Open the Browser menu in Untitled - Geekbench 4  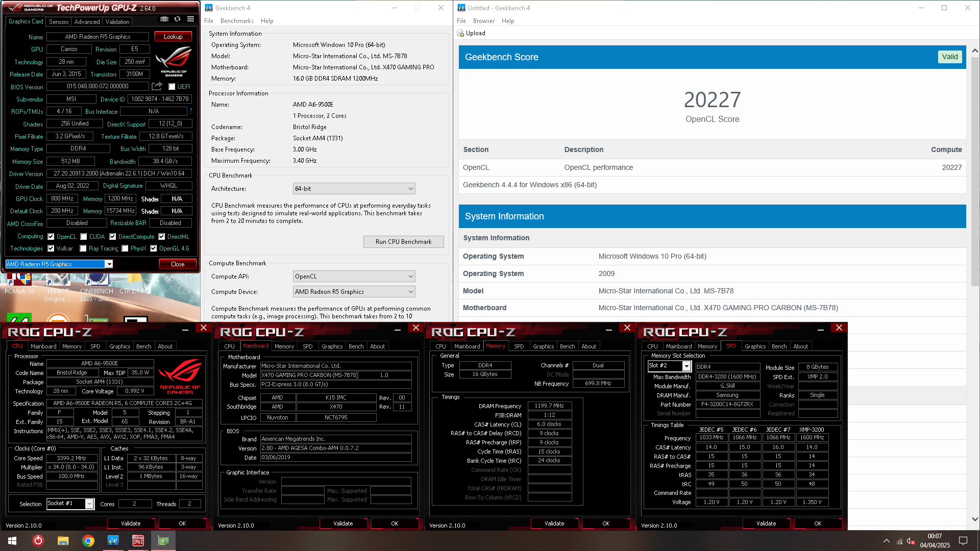[x=483, y=21]
